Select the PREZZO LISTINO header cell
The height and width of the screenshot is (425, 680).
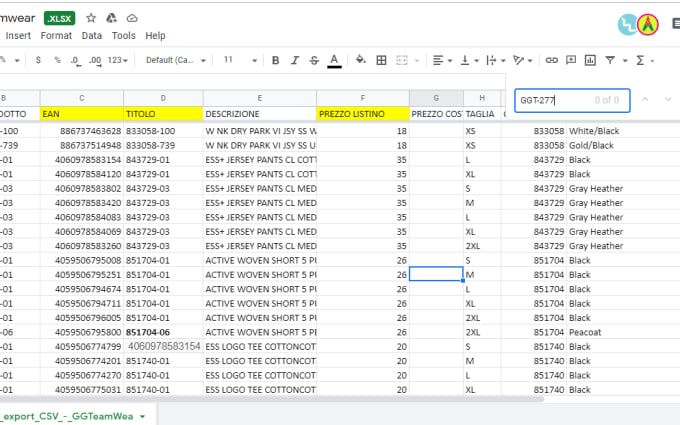362,114
